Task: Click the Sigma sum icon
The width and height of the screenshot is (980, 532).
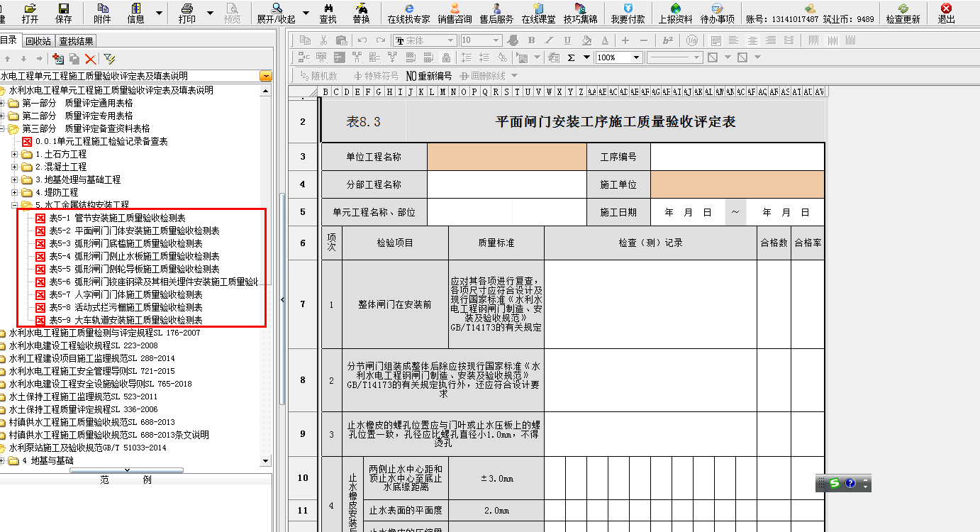Action: tap(571, 57)
